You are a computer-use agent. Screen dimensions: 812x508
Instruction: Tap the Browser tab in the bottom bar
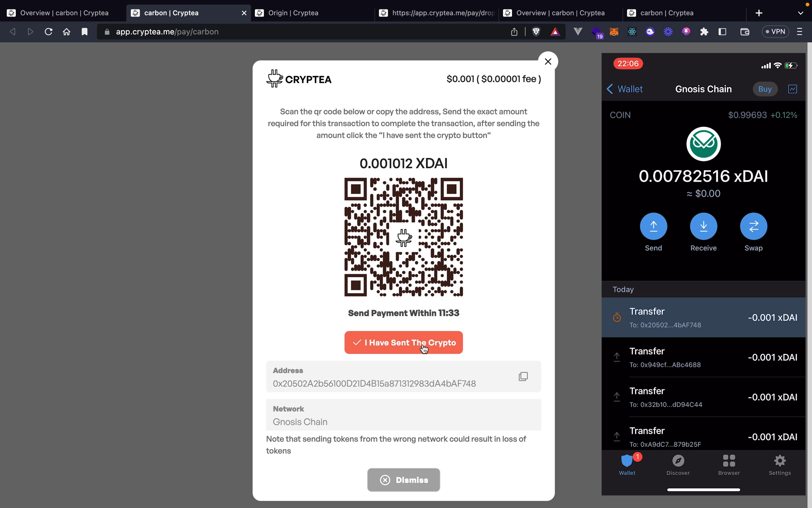(x=729, y=465)
